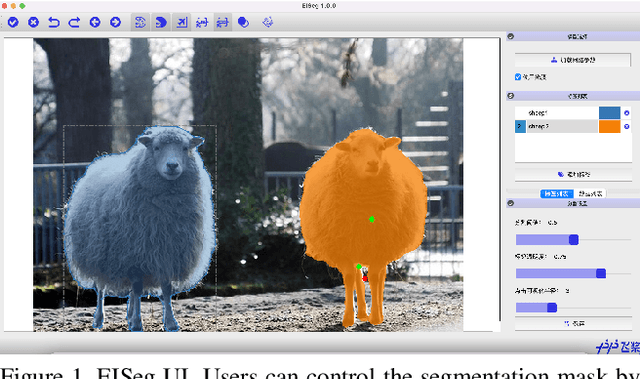Click the green positive point on the orange sheep's body
The width and height of the screenshot is (640, 379).
(372, 219)
